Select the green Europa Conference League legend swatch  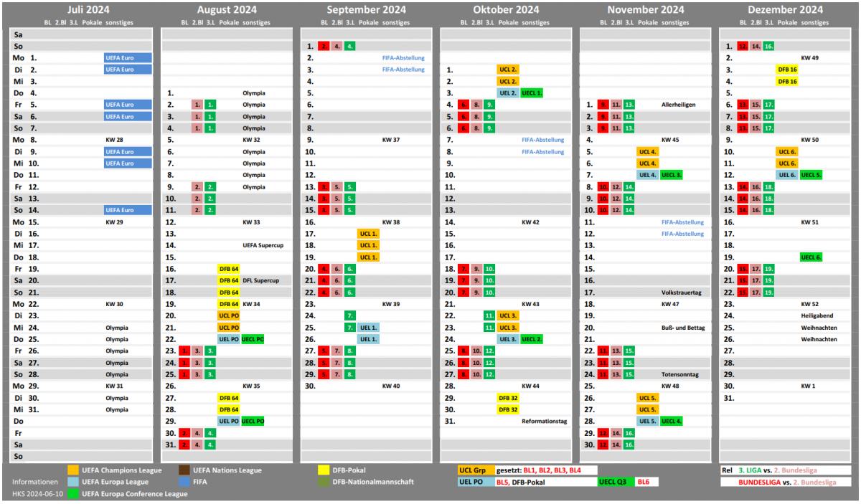[73, 493]
